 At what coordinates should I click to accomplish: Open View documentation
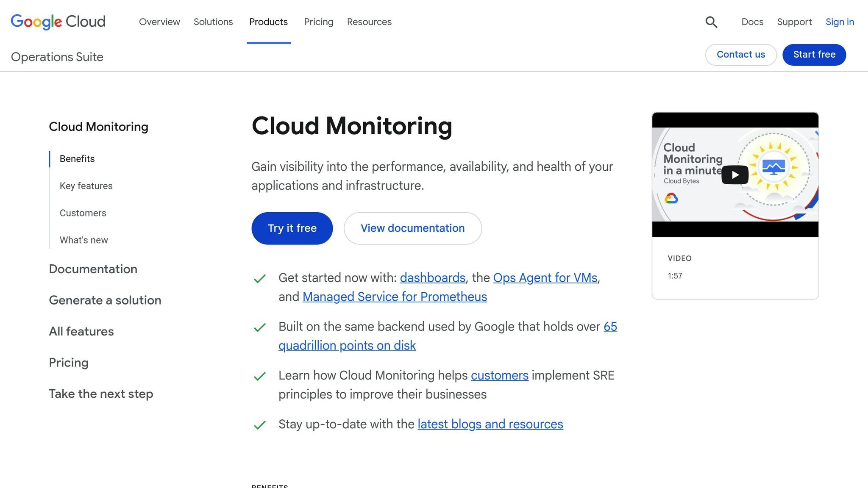[412, 228]
